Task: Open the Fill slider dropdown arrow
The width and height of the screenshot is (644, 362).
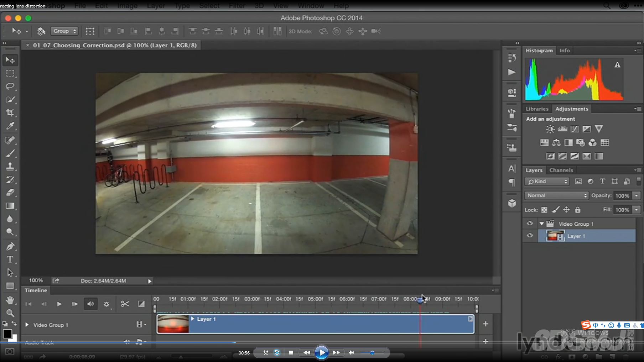Action: coord(637,210)
